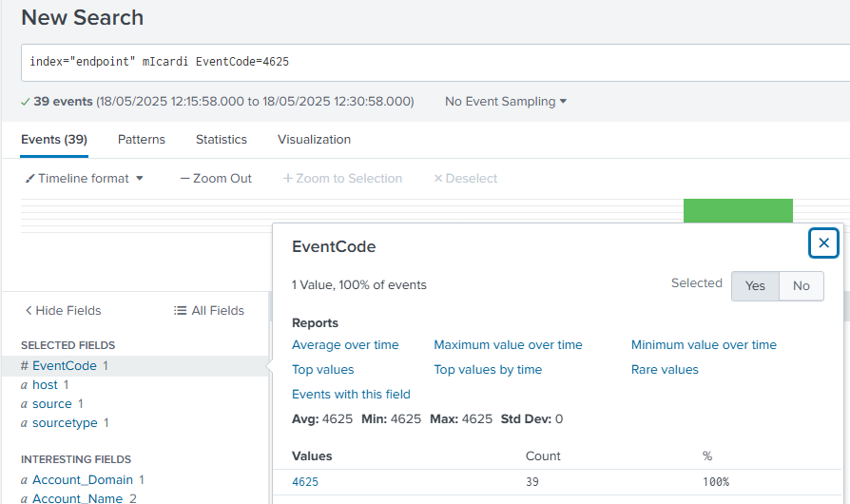850x504 pixels.
Task: Click the INTERESTING FIELDS heading
Action: 76,459
